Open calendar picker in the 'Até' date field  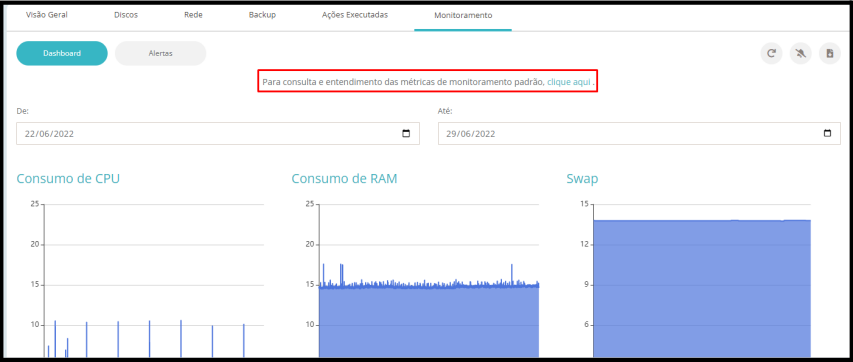(x=827, y=133)
